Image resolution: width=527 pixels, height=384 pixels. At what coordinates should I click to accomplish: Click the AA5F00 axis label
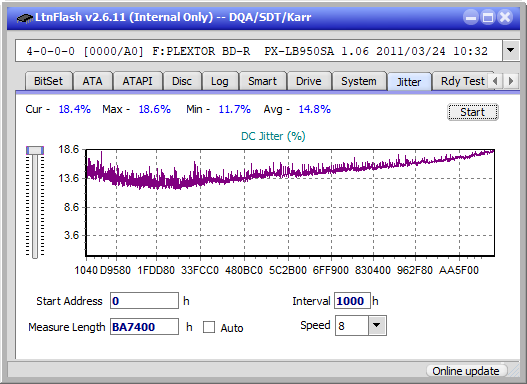458,270
